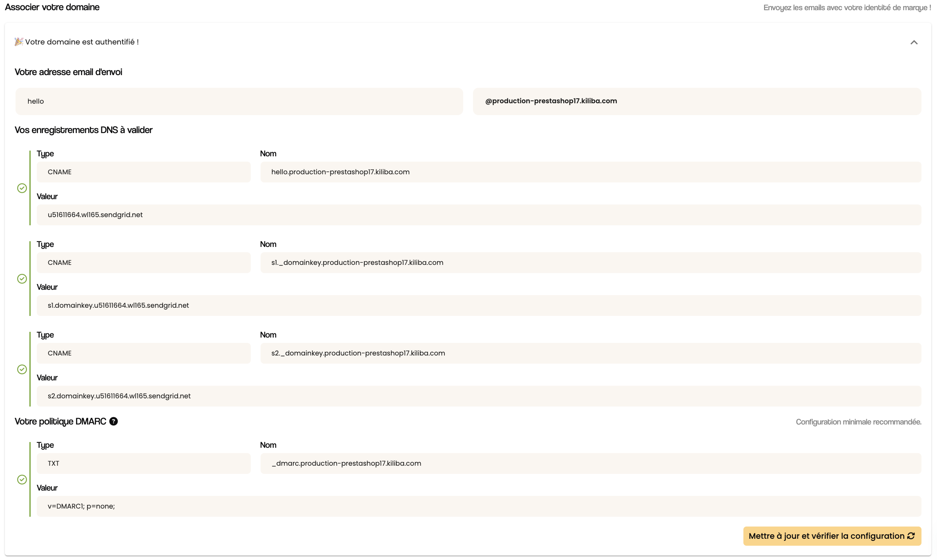Click the checkmark icon beside the s2._domainkey record
The image size is (937, 560).
tap(22, 369)
